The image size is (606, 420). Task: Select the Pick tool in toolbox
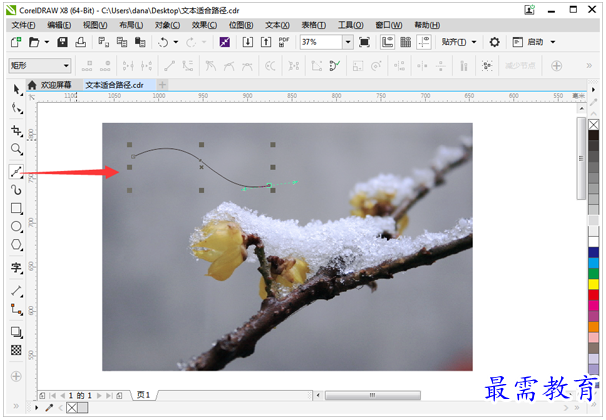[x=16, y=90]
